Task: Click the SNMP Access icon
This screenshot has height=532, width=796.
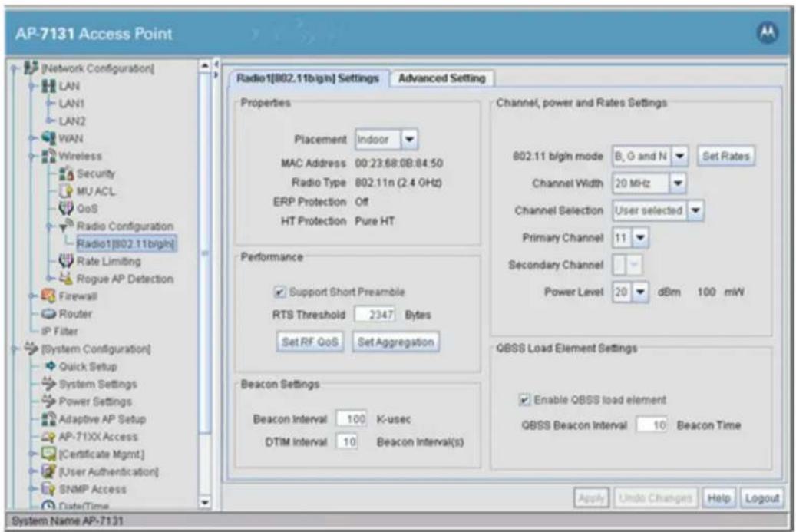Action: pos(48,488)
